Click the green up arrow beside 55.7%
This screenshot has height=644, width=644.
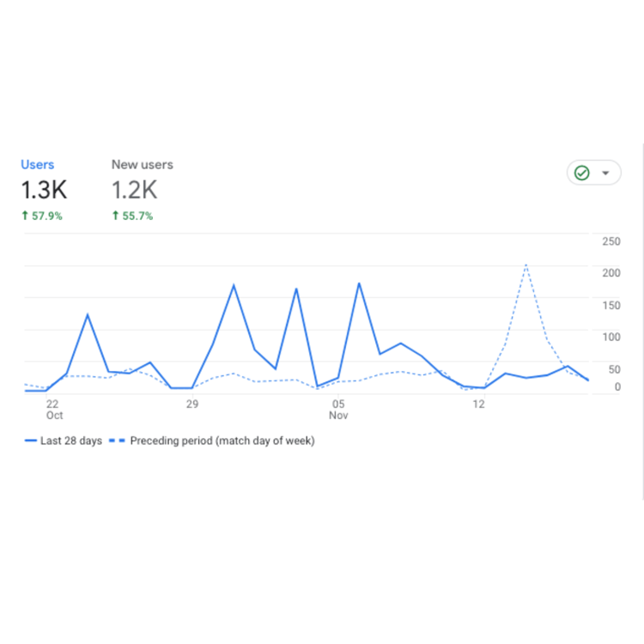(x=116, y=216)
